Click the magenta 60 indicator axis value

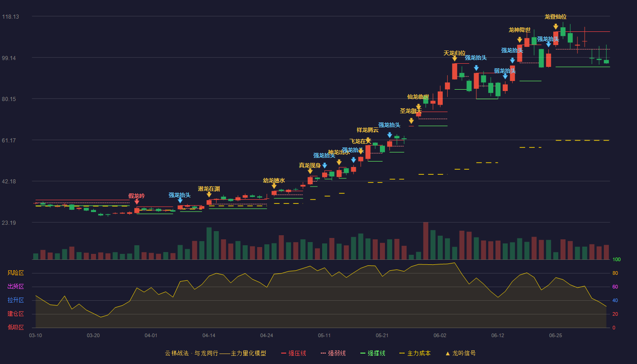click(615, 287)
